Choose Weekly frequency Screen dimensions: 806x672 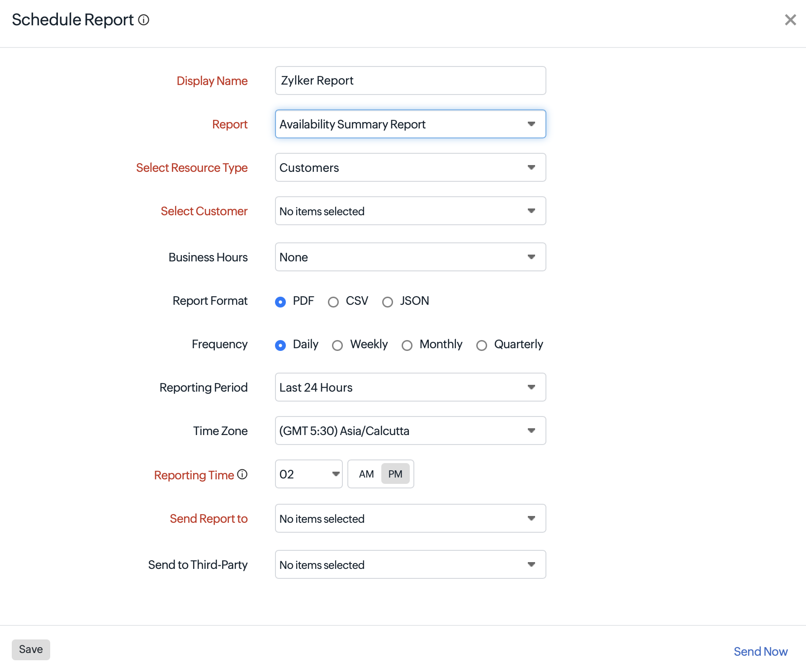click(x=337, y=345)
